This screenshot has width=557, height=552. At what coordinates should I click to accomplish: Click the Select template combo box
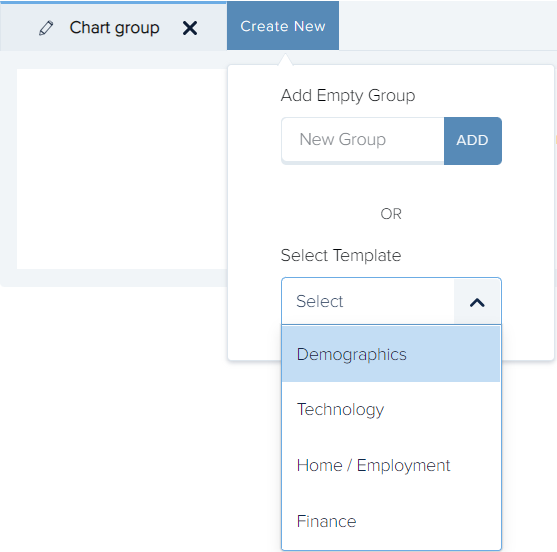click(391, 301)
